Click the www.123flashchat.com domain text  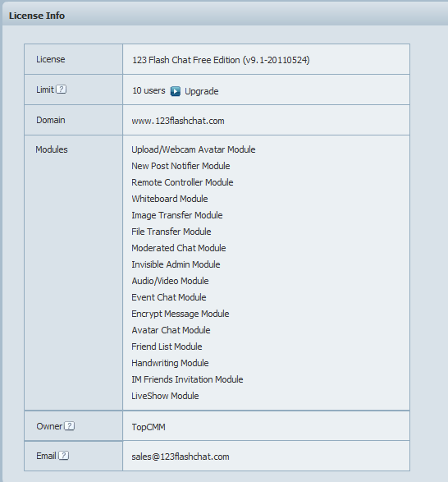(x=178, y=121)
